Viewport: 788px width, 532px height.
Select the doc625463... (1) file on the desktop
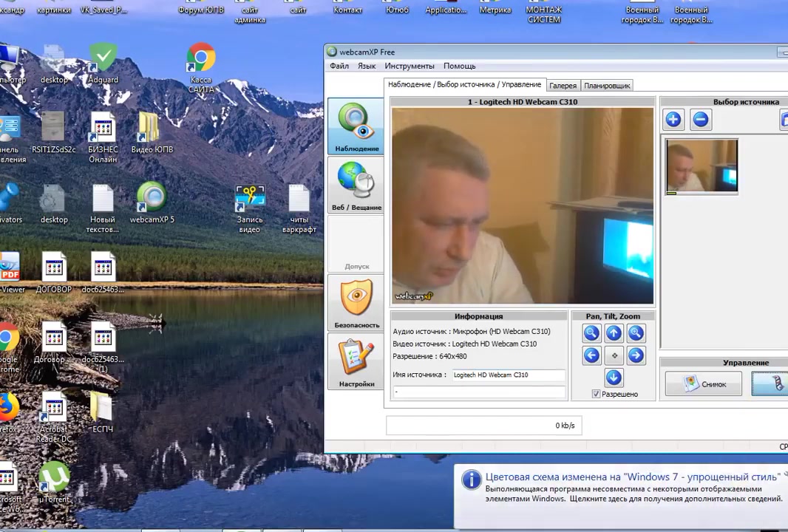[x=103, y=347]
